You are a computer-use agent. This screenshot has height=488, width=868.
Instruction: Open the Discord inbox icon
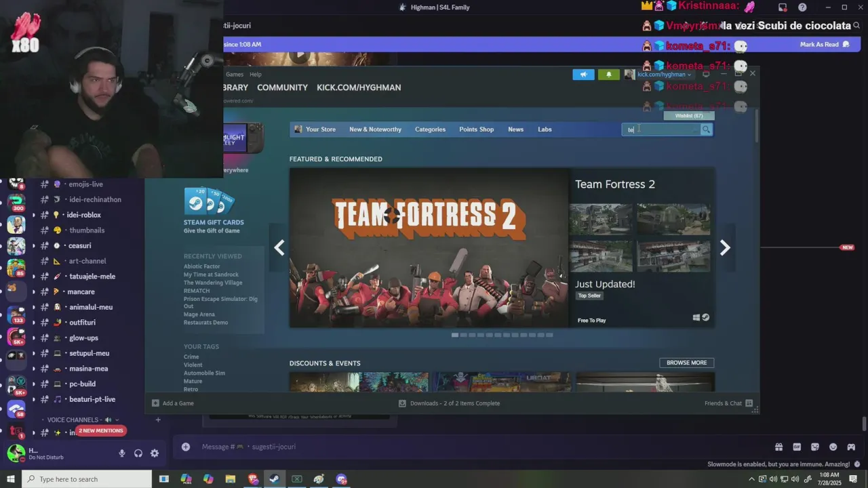pos(783,7)
